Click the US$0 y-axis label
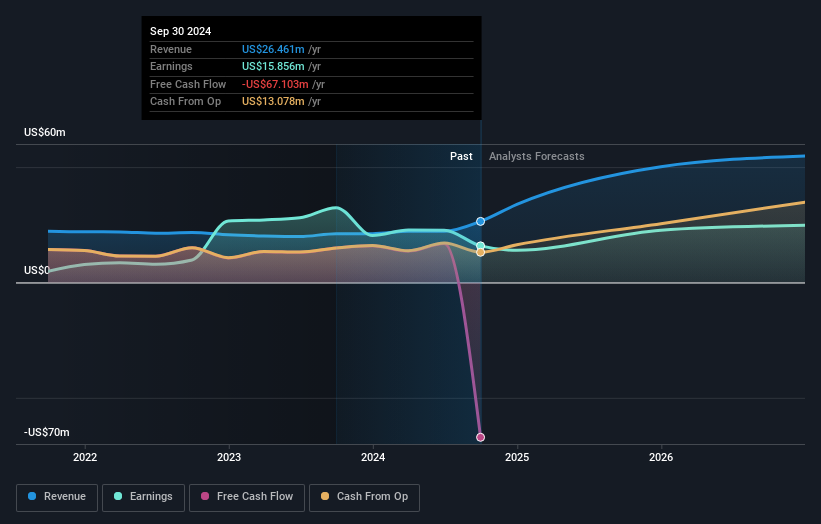821x524 pixels. pyautogui.click(x=37, y=270)
